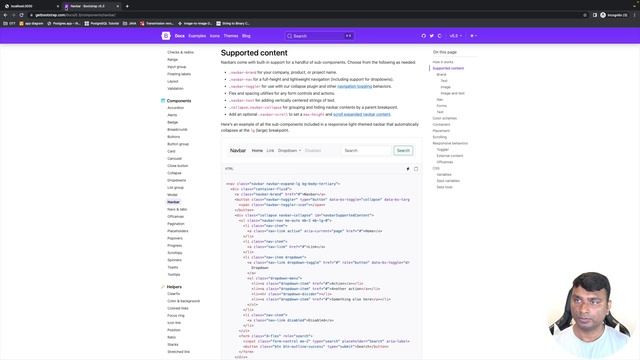Jump to Color schemes in On this page
The height and width of the screenshot is (360, 640).
pos(444,118)
